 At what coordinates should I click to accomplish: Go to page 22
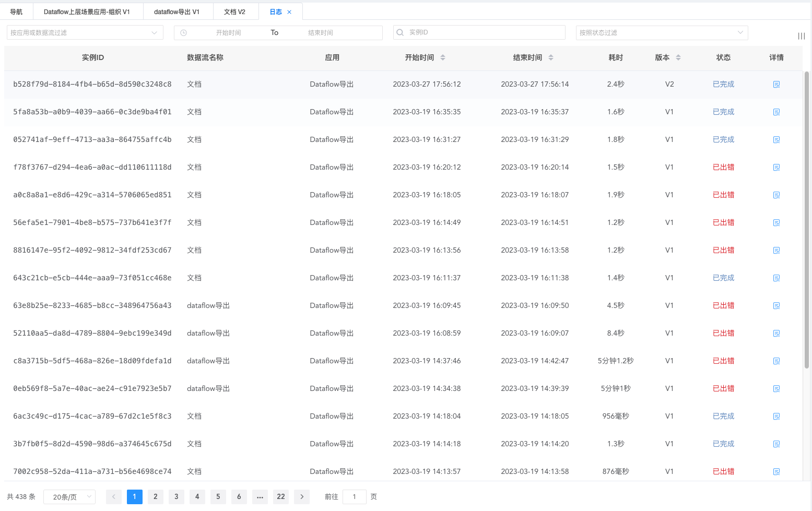click(x=281, y=497)
